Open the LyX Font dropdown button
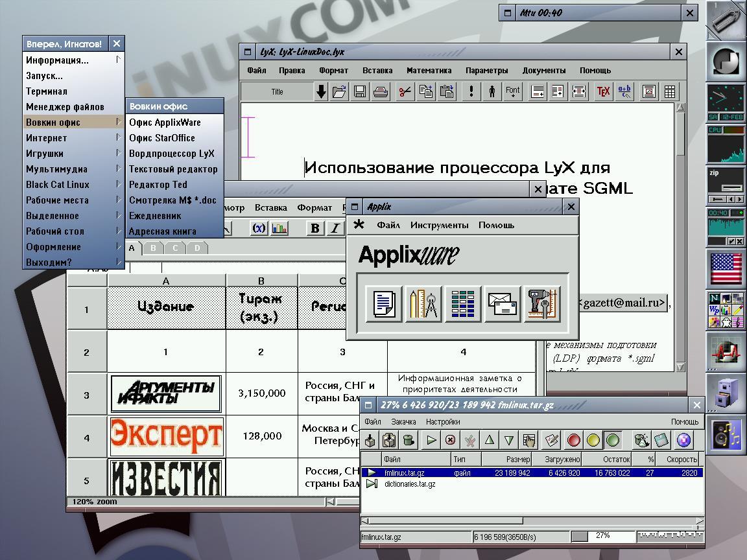Image resolution: width=747 pixels, height=560 pixels. point(513,91)
